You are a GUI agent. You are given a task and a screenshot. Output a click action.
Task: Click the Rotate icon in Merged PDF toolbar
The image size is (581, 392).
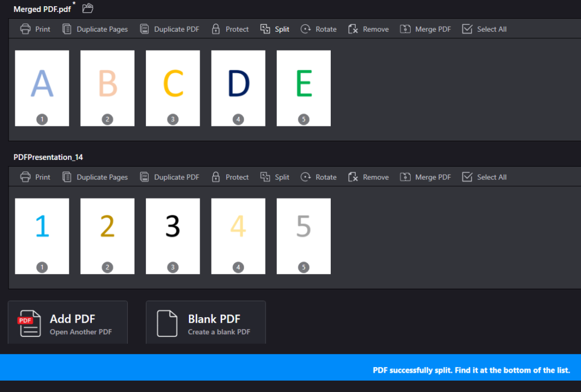click(305, 29)
